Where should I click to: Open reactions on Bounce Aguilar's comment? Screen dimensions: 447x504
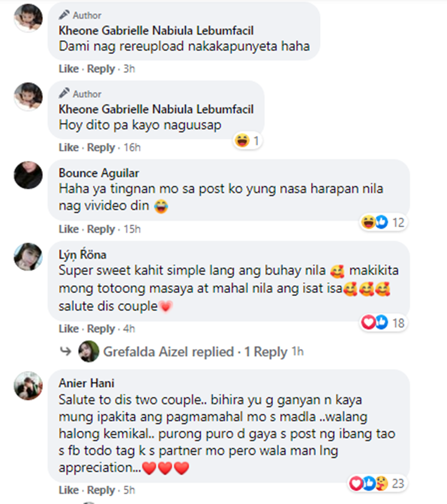pyautogui.click(x=383, y=222)
